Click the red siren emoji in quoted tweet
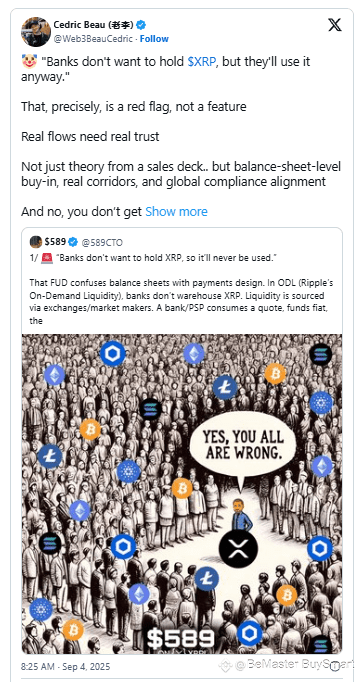This screenshot has width=362, height=682. (x=47, y=258)
